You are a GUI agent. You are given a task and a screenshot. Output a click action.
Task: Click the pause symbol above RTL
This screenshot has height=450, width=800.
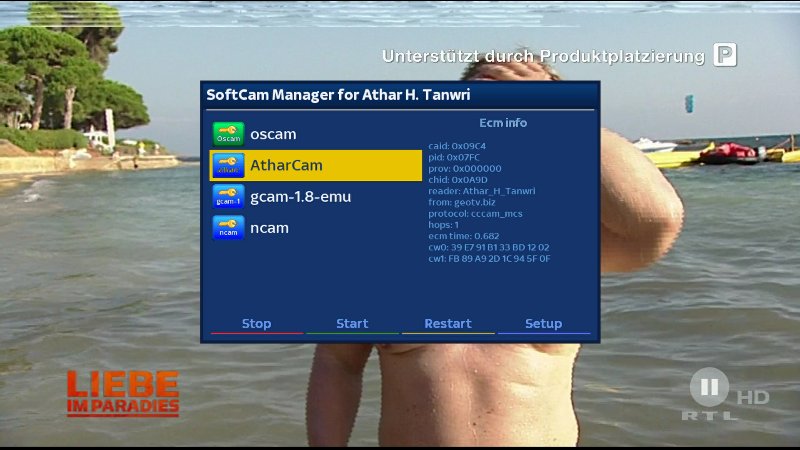click(709, 387)
